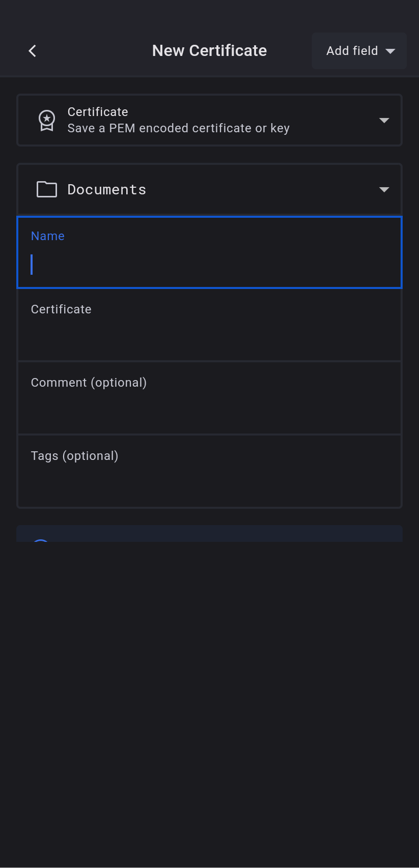
Task: Select the Certificate entry type title
Action: click(x=98, y=112)
